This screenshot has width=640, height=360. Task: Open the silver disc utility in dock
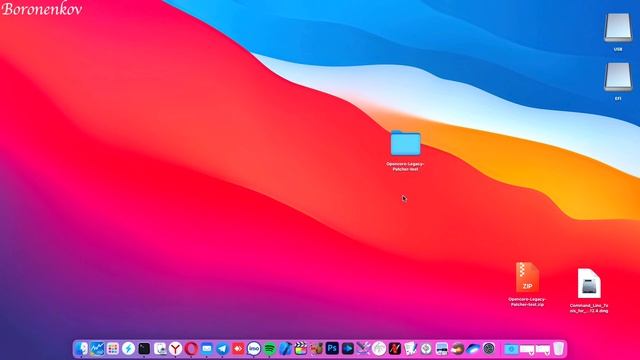(x=426, y=349)
